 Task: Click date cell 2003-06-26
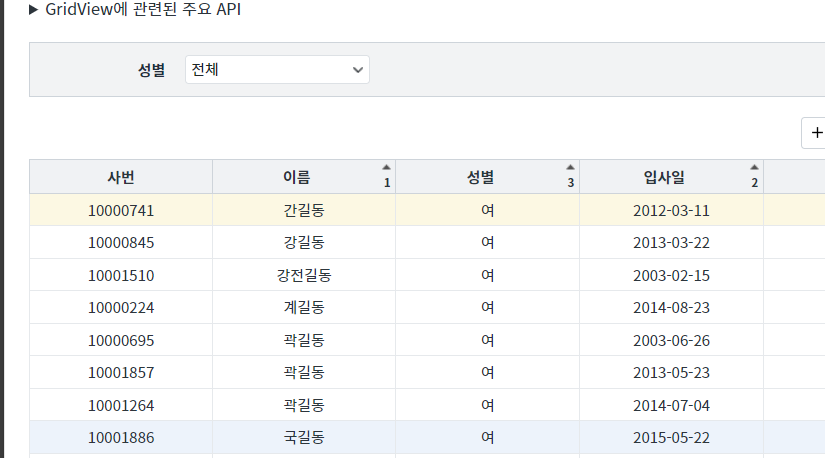pos(671,341)
